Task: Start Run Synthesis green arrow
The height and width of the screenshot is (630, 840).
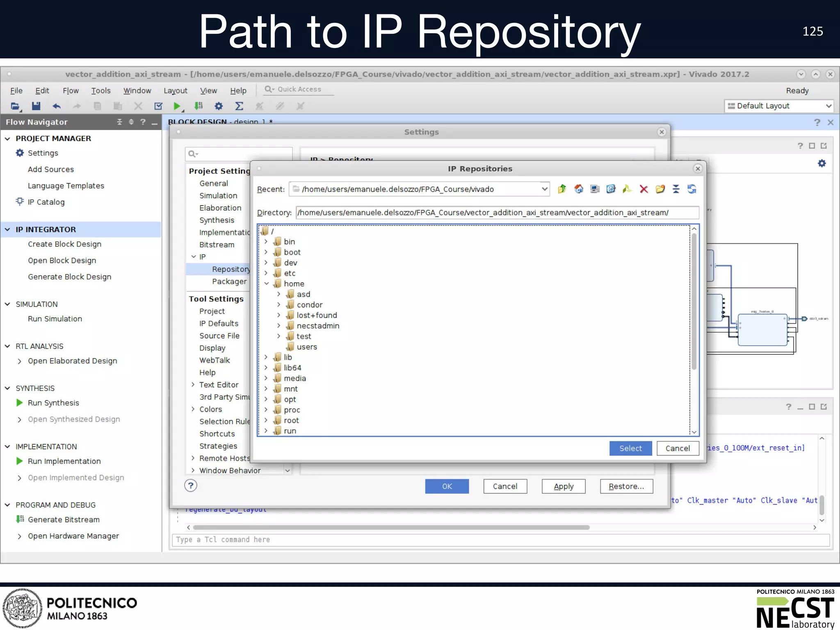Action: [19, 403]
